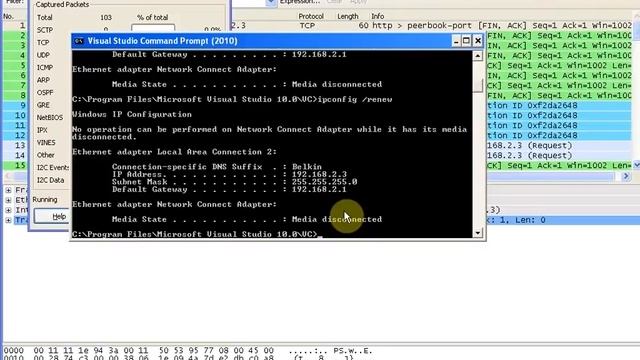Click the packet list horizontal scrollbar track
This screenshot has height=360, width=640.
(x=551, y=176)
